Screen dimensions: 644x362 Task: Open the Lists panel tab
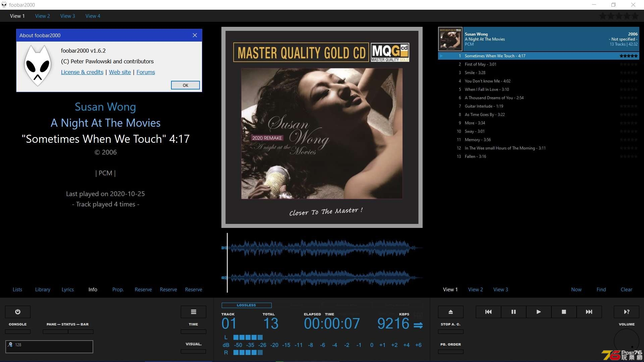coord(17,290)
